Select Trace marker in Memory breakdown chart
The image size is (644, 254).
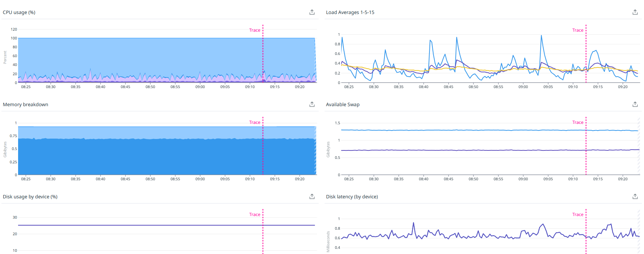pyautogui.click(x=254, y=122)
